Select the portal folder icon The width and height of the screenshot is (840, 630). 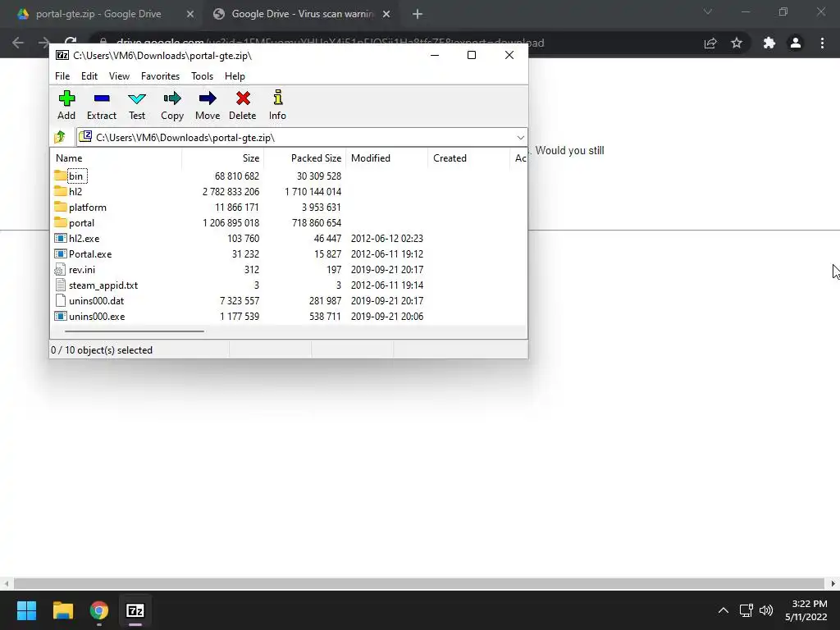coord(61,222)
